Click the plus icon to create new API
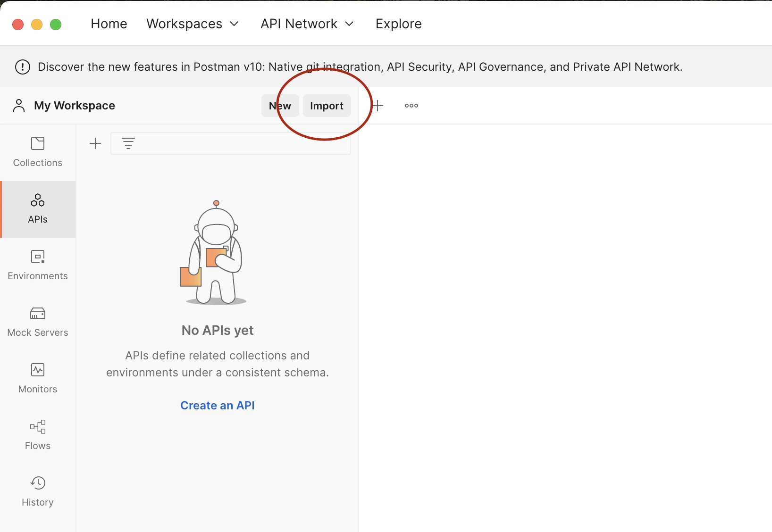 coord(95,143)
